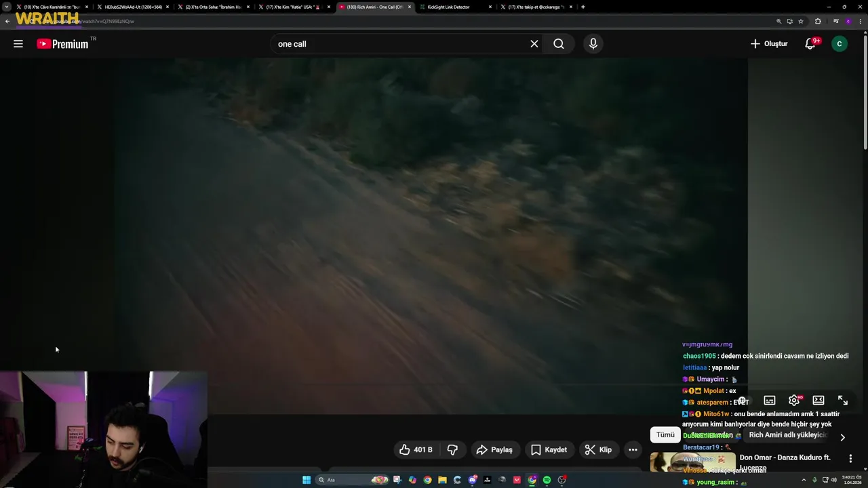
Task: Open the tab search dropdown arrow
Action: 6,7
